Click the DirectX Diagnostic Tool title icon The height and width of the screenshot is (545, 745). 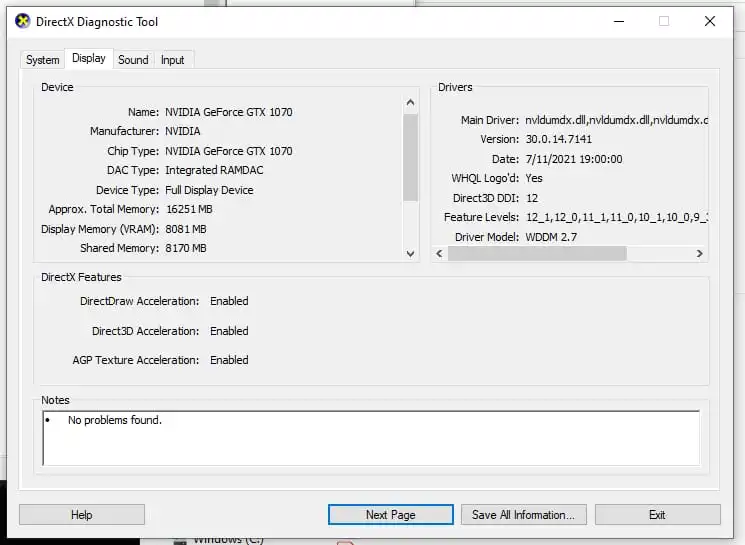pos(22,21)
